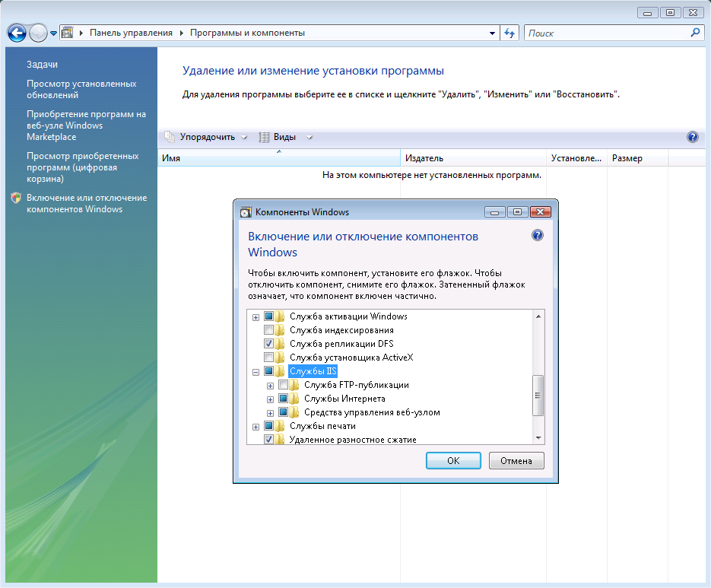Select 'Средства управления веб-узлом' row
Image resolution: width=711 pixels, height=588 pixels.
372,412
